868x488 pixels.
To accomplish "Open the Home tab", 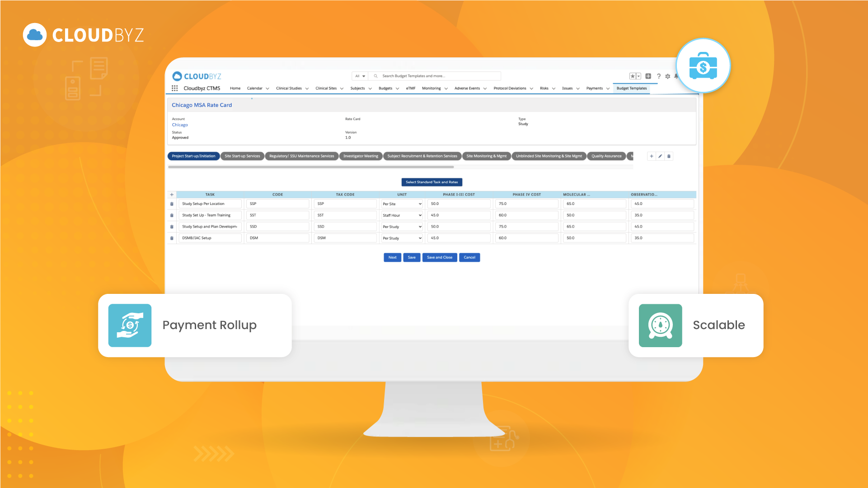I will (235, 88).
